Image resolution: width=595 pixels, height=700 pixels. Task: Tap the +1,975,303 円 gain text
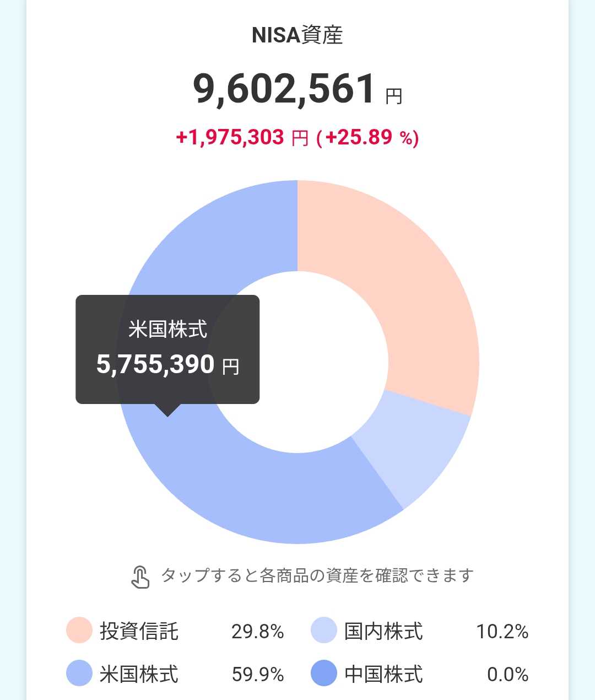pyautogui.click(x=242, y=137)
